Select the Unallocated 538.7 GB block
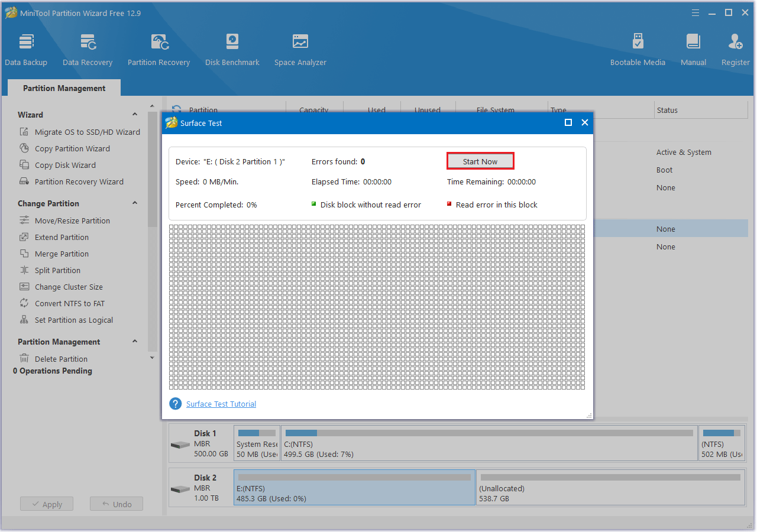Screen dimensions: 757x532 coord(610,488)
